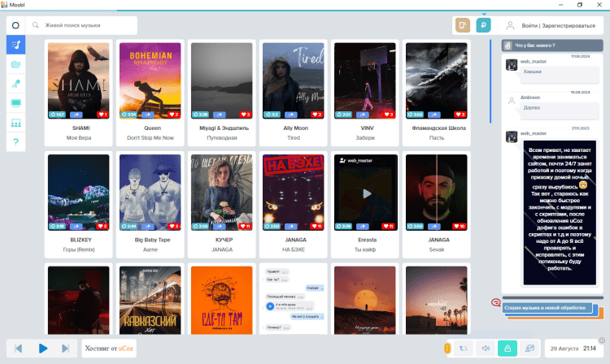
Task: Click the folder icon in the left sidebar
Action: point(16,64)
